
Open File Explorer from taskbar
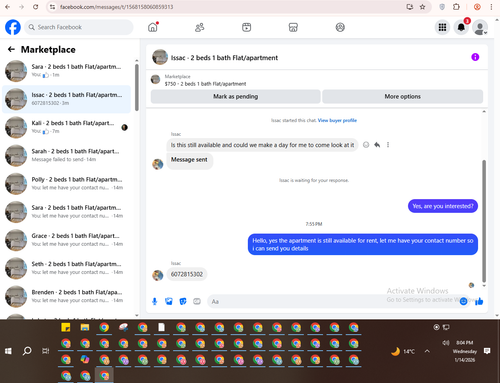(x=85, y=327)
